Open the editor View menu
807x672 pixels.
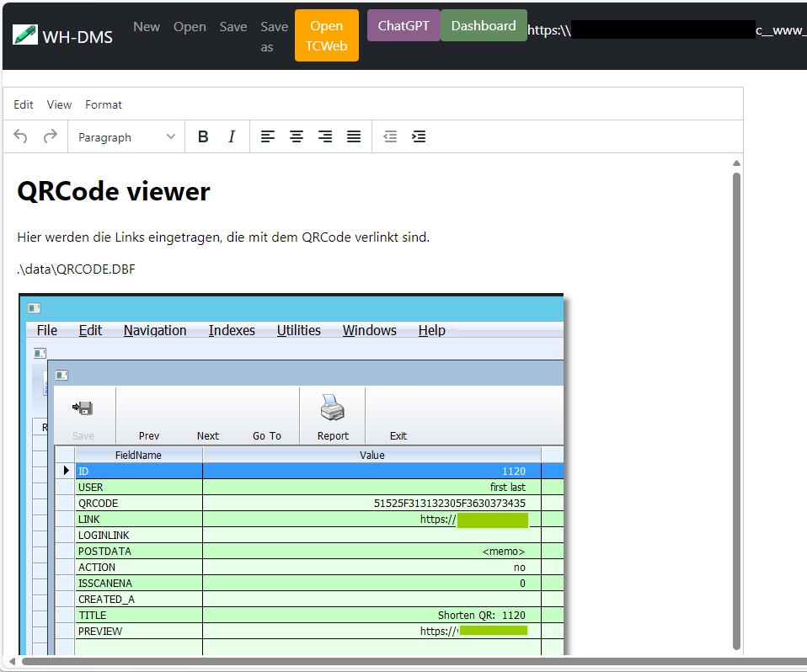coord(59,104)
